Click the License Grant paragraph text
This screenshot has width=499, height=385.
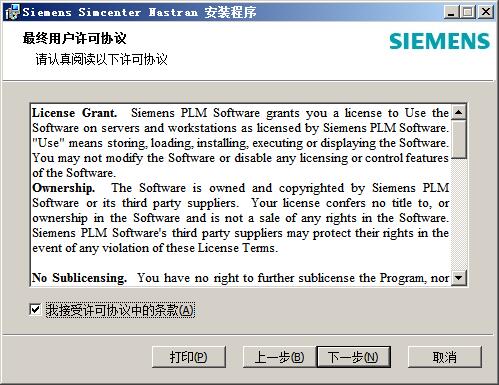click(240, 143)
